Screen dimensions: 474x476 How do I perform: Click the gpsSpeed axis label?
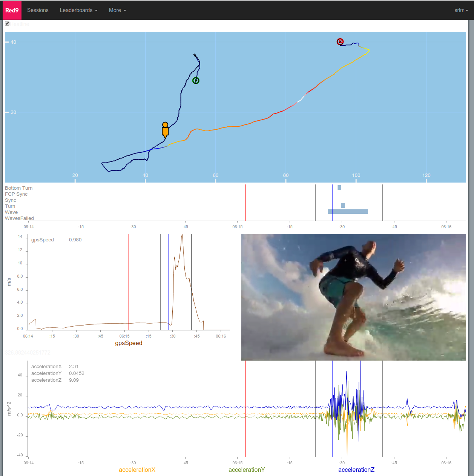129,343
